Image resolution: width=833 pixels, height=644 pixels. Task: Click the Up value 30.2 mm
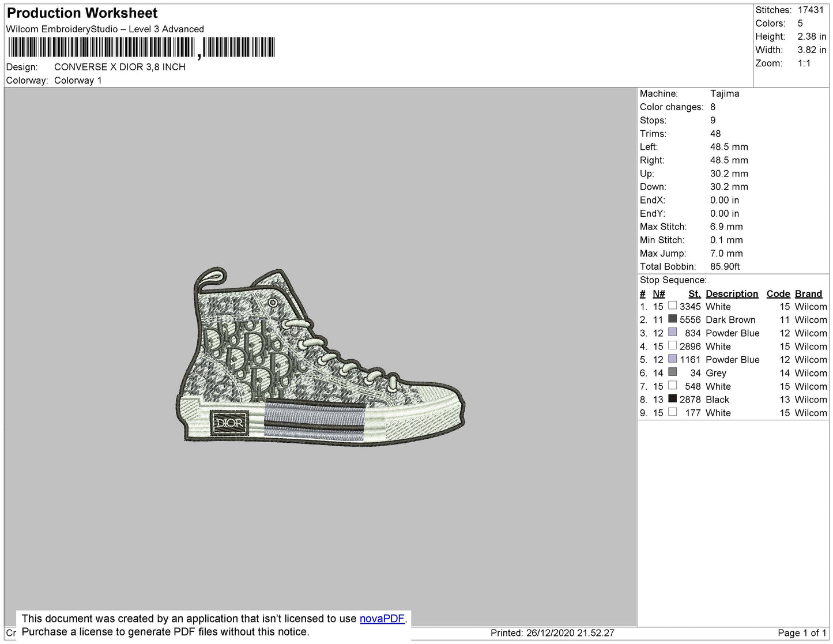pyautogui.click(x=729, y=173)
